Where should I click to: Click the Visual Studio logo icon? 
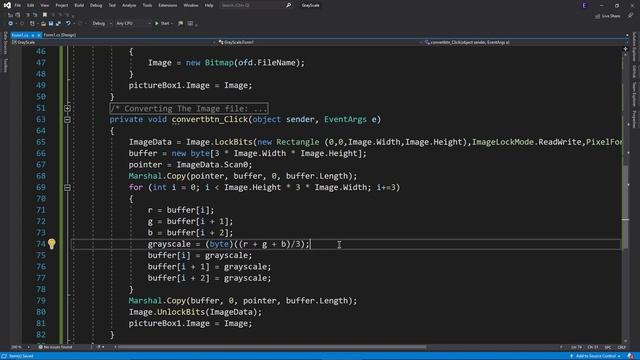[7, 5]
